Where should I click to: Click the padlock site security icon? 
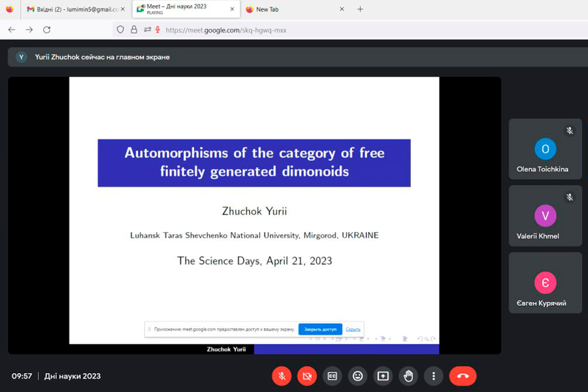(134, 29)
